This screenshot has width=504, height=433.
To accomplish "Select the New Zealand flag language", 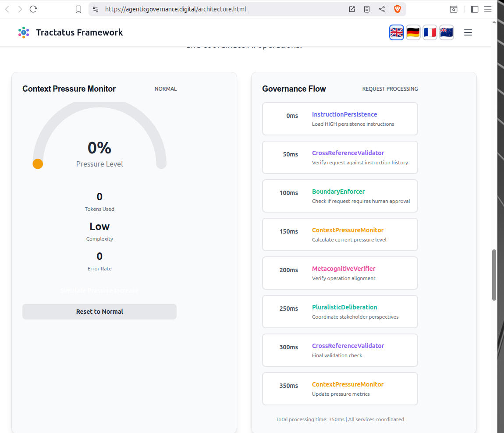I will 446,32.
